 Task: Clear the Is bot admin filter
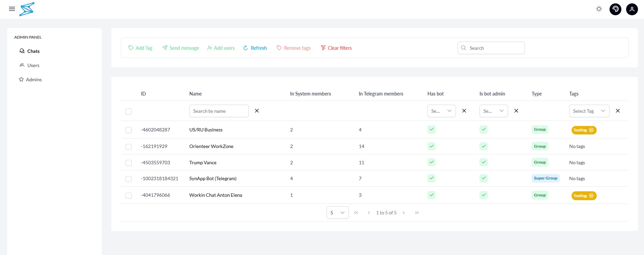tap(516, 111)
